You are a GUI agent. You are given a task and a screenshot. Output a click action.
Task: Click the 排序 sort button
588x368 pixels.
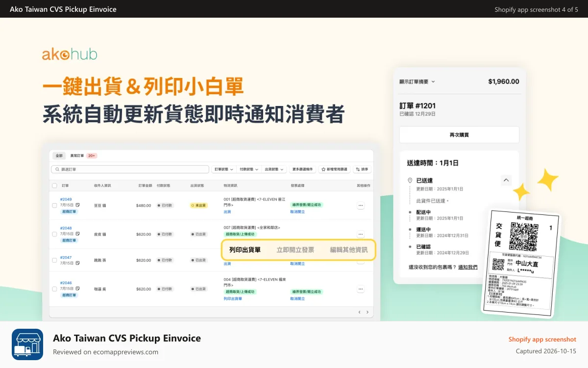pyautogui.click(x=362, y=169)
